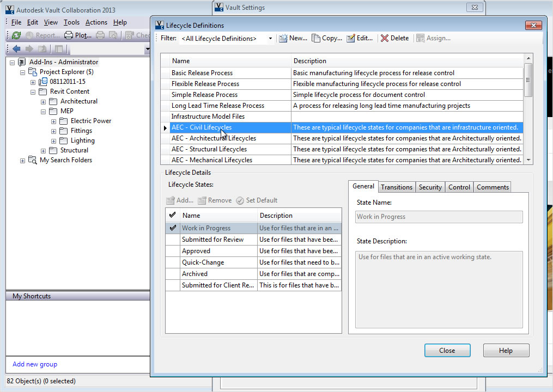The width and height of the screenshot is (553, 392).
Task: Select the General tab
Action: pos(363,187)
